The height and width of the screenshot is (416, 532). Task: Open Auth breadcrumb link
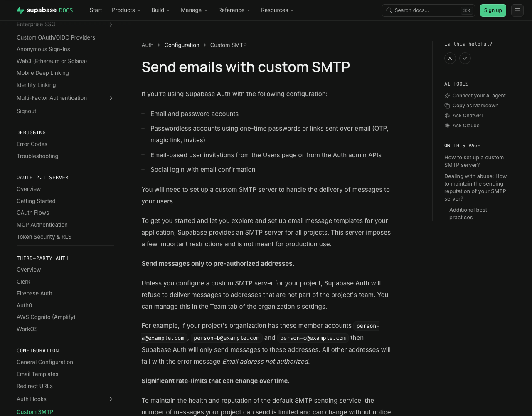(148, 45)
